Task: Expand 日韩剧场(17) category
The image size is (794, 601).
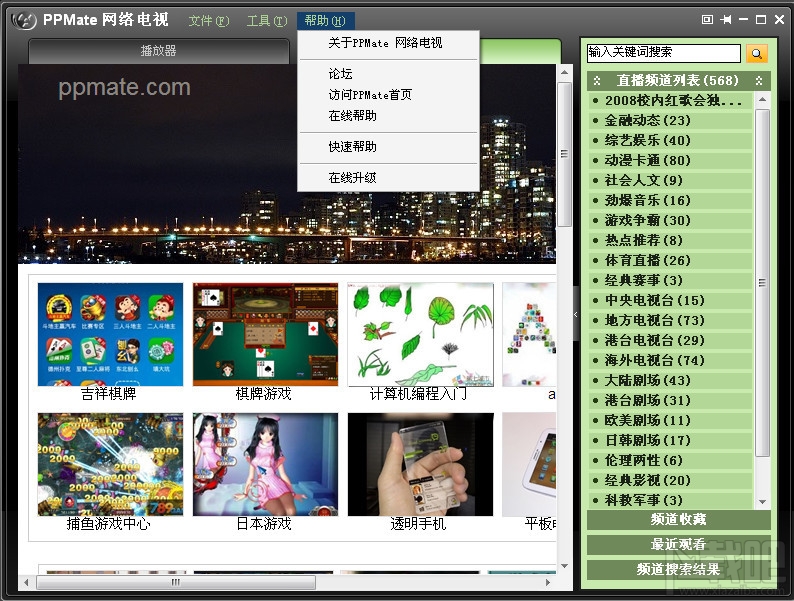Action: coord(670,440)
